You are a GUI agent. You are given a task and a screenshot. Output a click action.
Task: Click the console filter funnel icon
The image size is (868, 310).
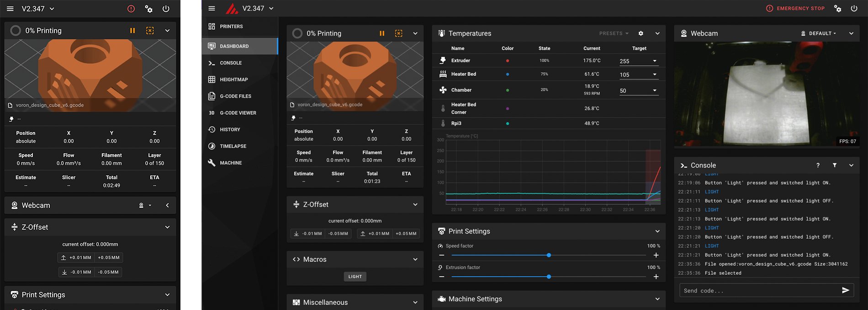[835, 166]
